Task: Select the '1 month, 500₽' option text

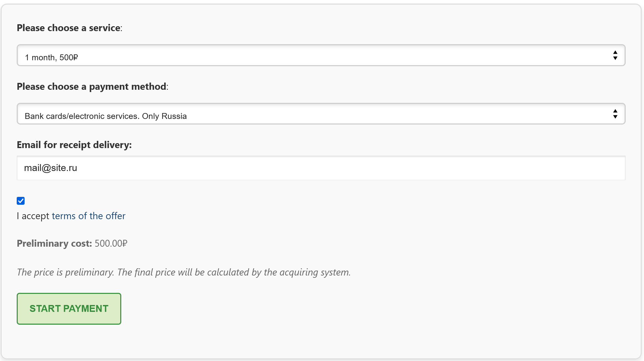Action: (51, 58)
